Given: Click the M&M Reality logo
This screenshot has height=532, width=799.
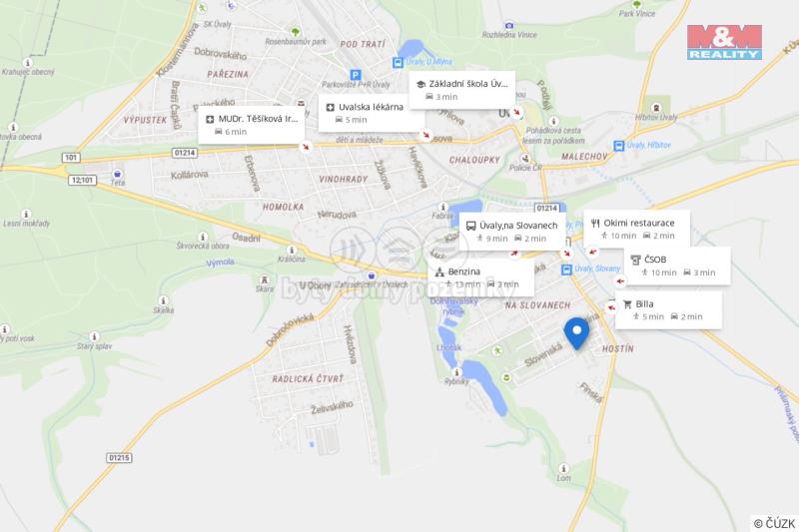Looking at the screenshot, I should 724,42.
